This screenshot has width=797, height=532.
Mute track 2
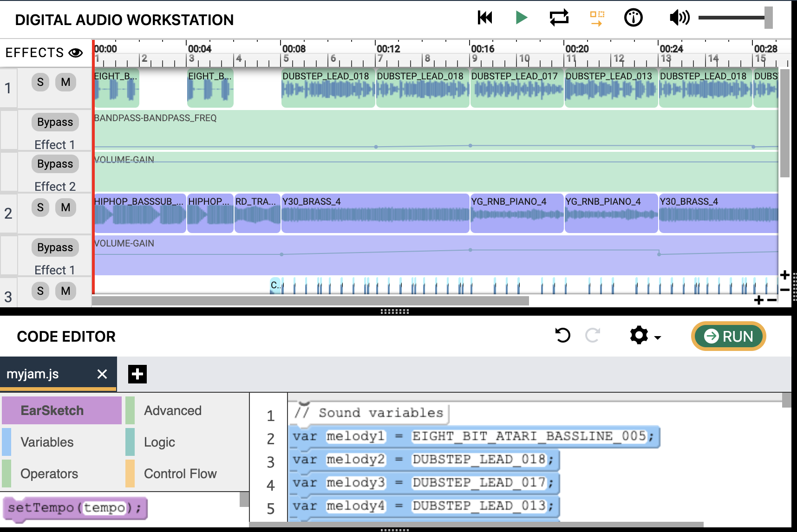tap(65, 208)
